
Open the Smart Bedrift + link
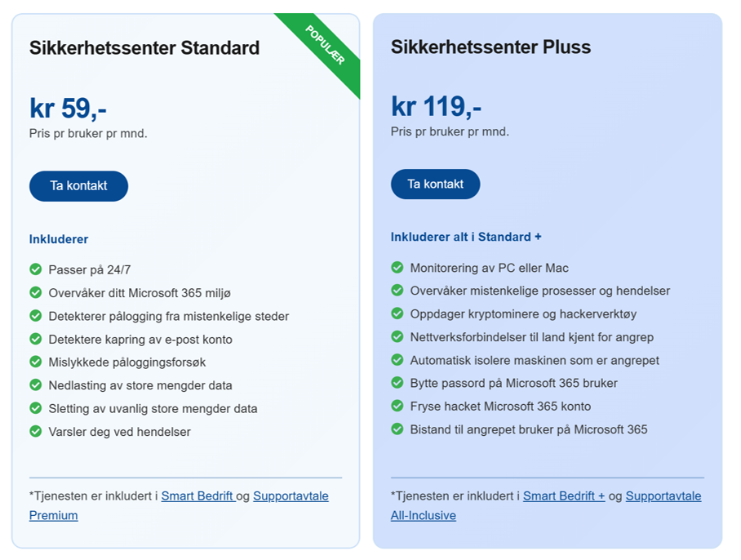[564, 496]
